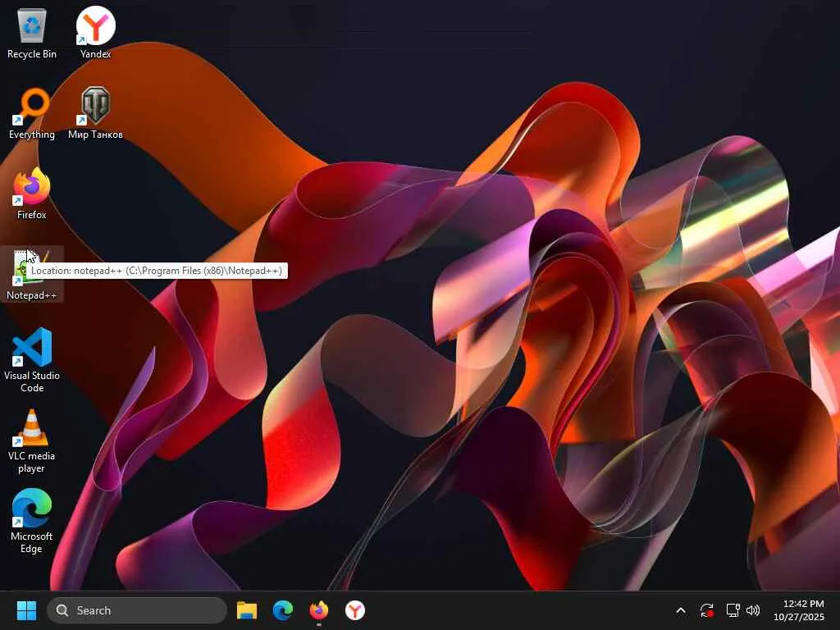This screenshot has height=630, width=840.
Task: Open Yandex browser from the taskbar
Action: click(354, 610)
